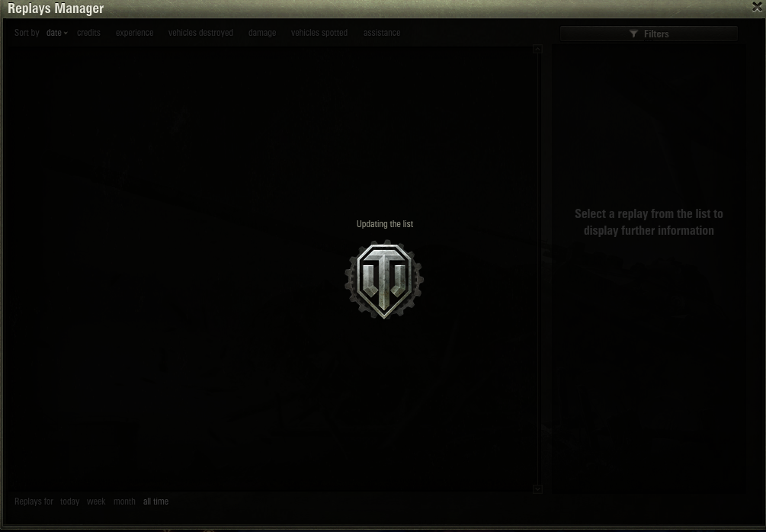Image resolution: width=766 pixels, height=532 pixels.
Task: Click the scroll down arrow of replay list
Action: tap(537, 489)
